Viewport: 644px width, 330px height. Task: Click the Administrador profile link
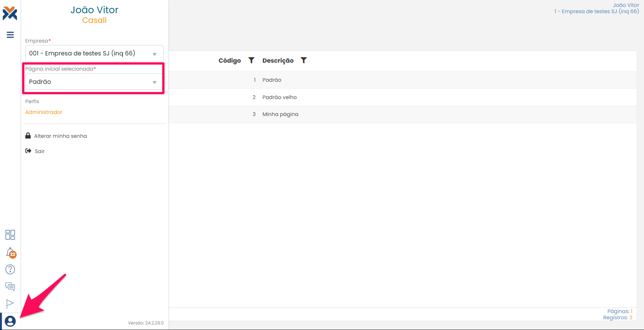(44, 112)
